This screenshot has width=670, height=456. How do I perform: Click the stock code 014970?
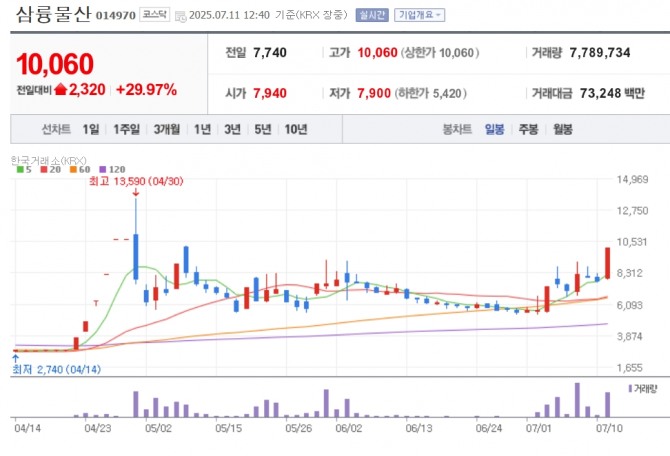[x=115, y=16]
